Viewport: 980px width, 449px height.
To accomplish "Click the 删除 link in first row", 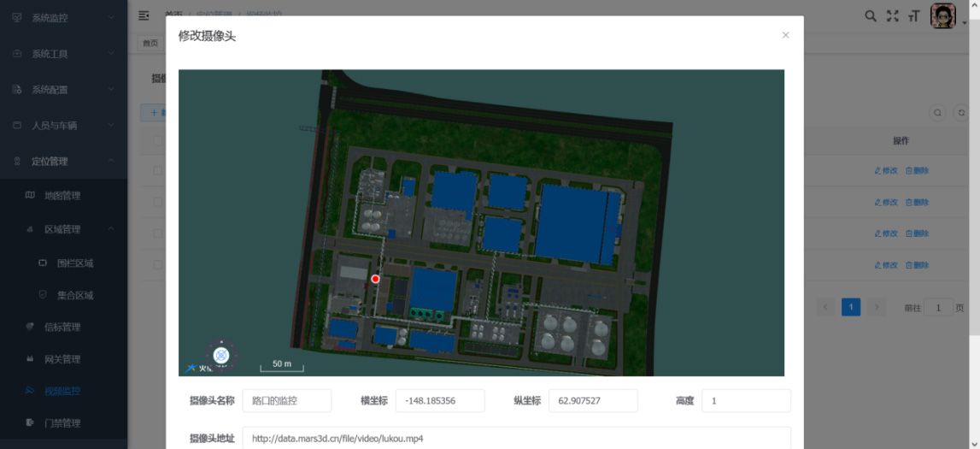I will pyautogui.click(x=917, y=170).
